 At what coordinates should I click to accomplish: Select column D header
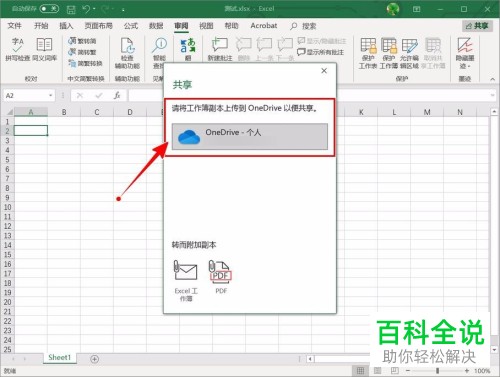(x=130, y=112)
